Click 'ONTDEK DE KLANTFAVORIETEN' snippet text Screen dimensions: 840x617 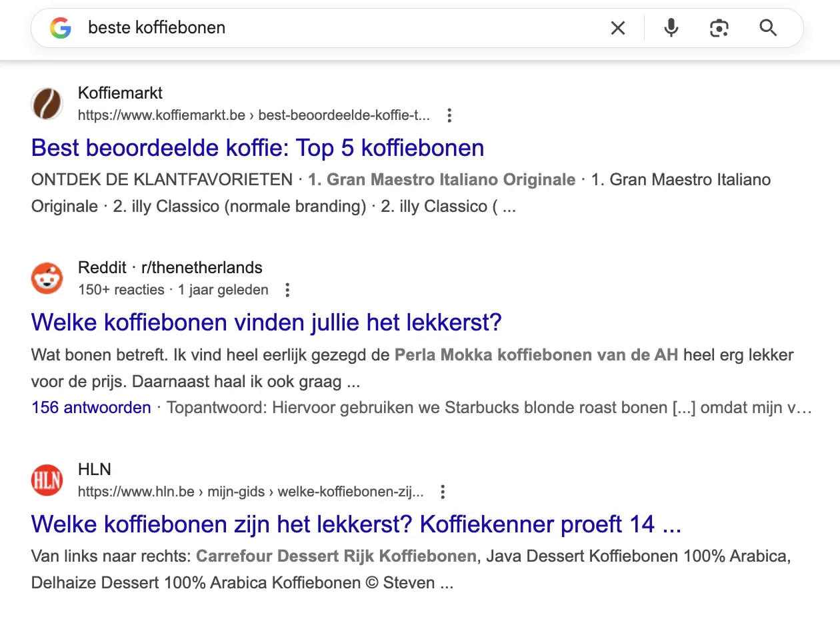[x=162, y=179]
